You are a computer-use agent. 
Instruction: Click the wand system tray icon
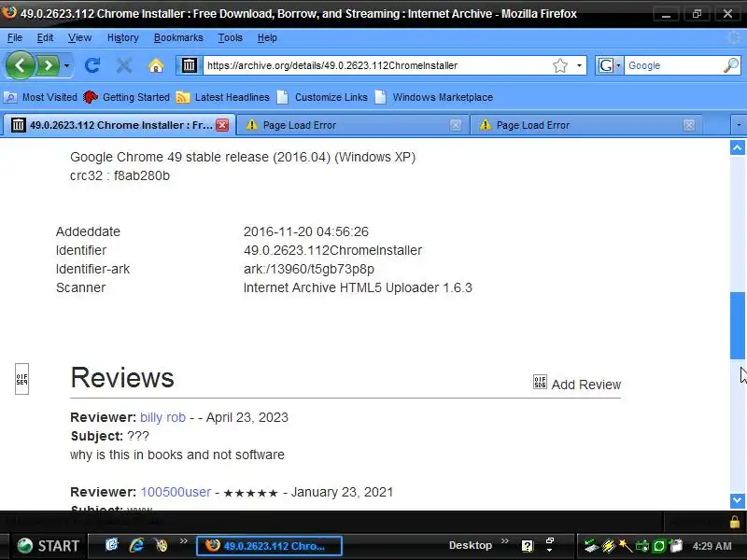tap(625, 546)
